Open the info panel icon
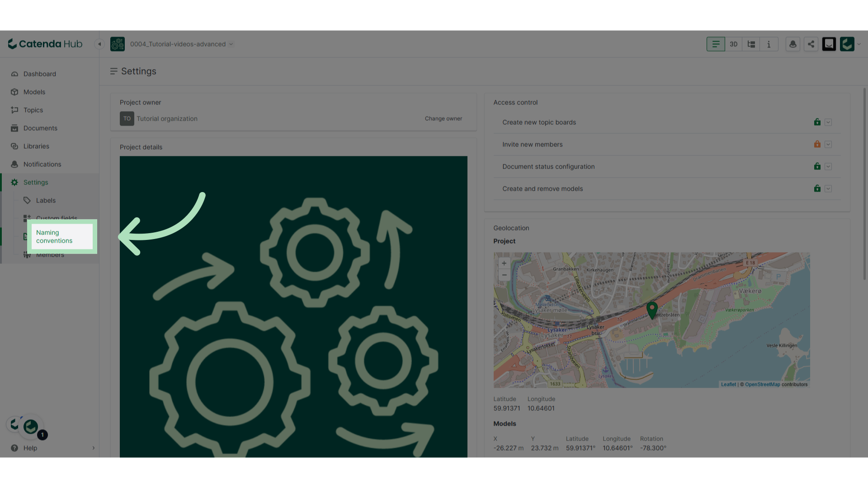This screenshot has width=868, height=488. click(769, 44)
